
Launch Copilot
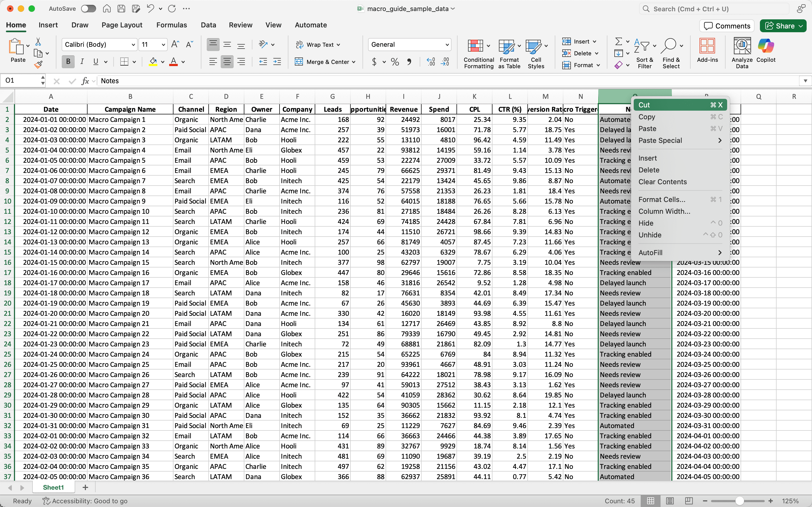coord(766,50)
